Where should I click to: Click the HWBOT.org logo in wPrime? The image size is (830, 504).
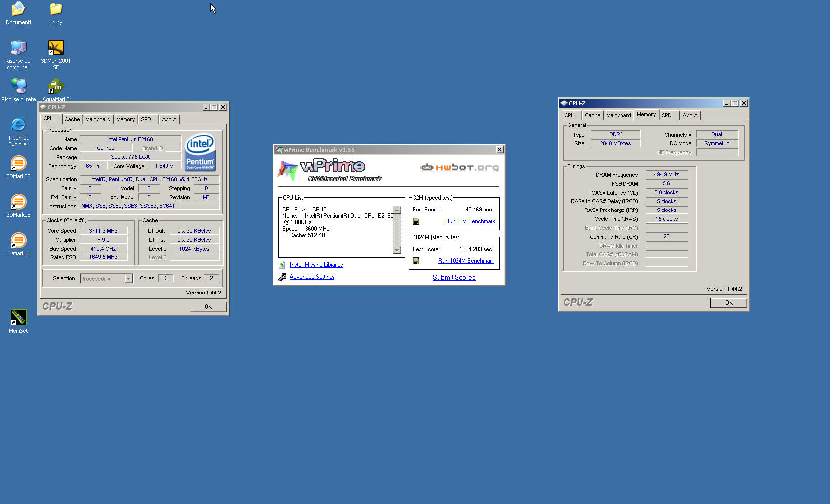point(459,167)
